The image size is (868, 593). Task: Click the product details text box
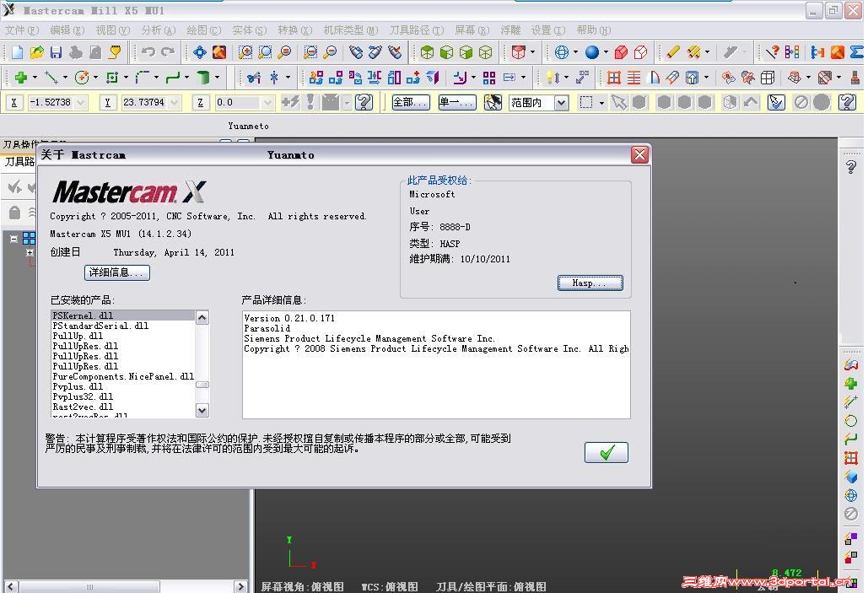(436, 365)
